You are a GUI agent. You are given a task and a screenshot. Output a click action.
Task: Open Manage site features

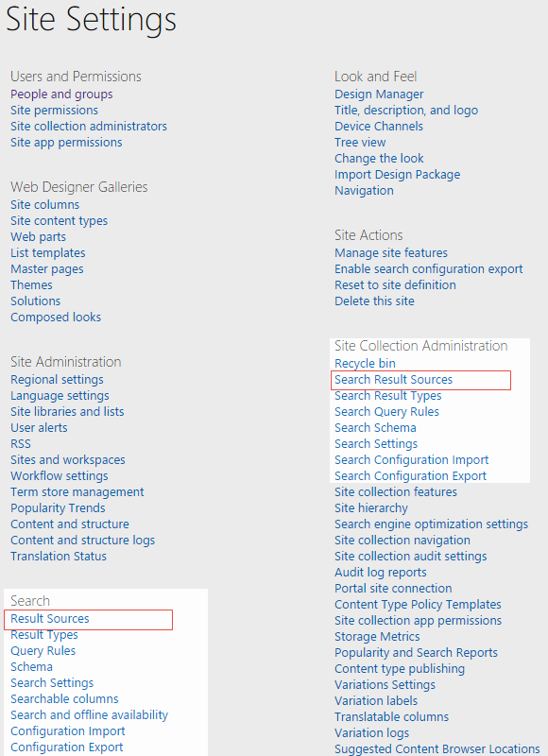[x=391, y=252]
